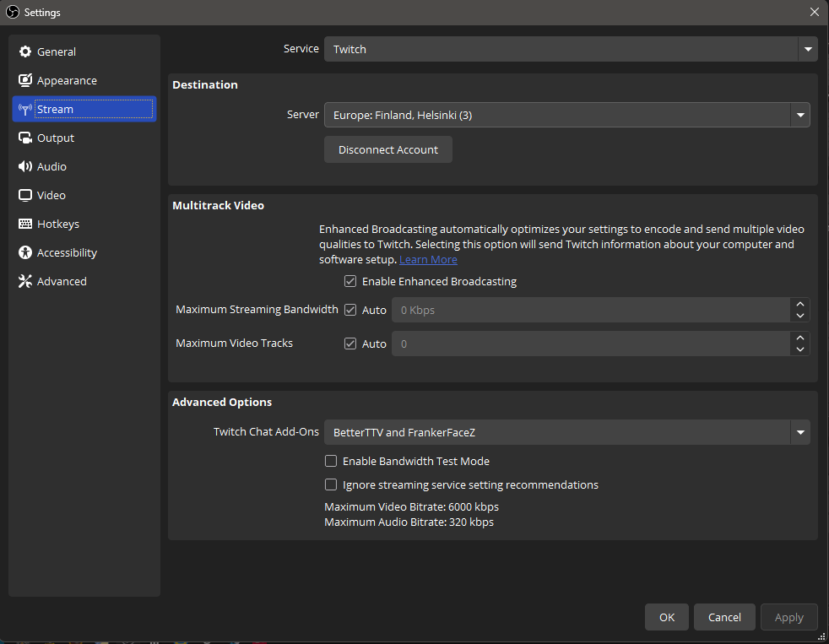Click the Appearance icon in sidebar
The image size is (829, 644).
[x=24, y=80]
